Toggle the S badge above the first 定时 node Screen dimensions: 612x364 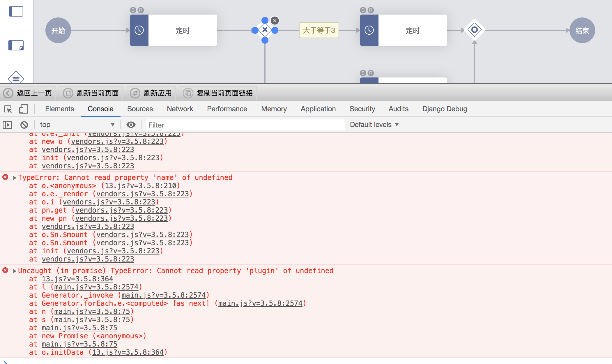tap(133, 10)
